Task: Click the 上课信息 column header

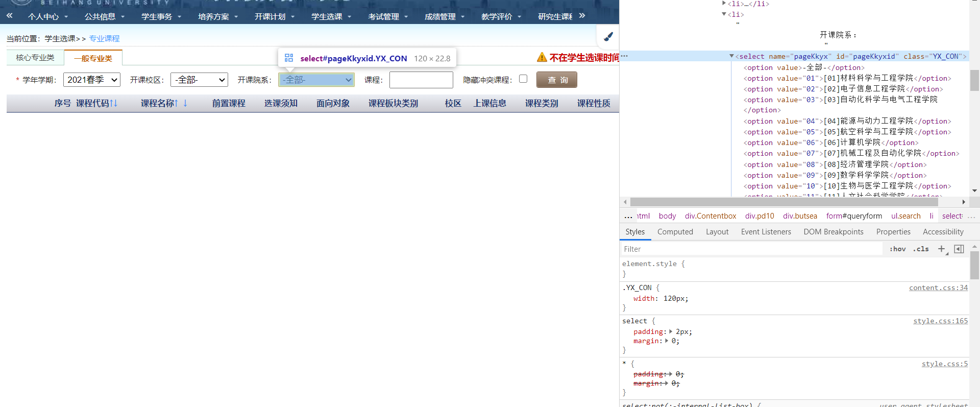Action: click(x=489, y=103)
